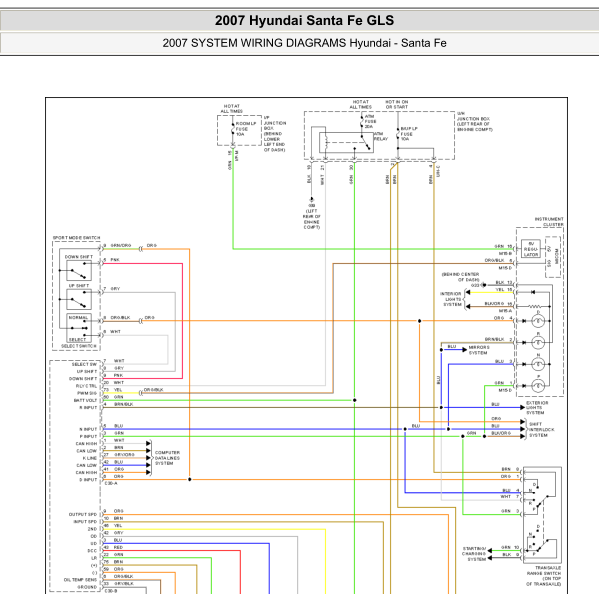Click the "SELECT SW" module pin label
This screenshot has height=594, width=599.
[x=84, y=364]
